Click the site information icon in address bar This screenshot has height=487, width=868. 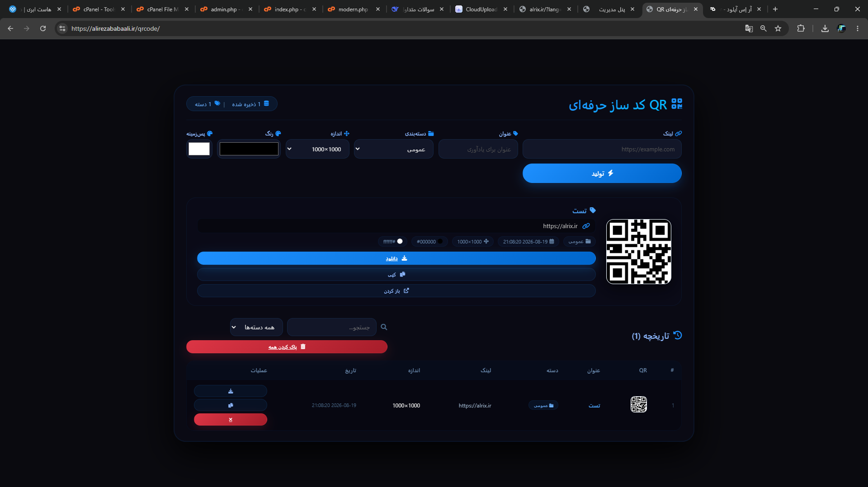(x=62, y=28)
